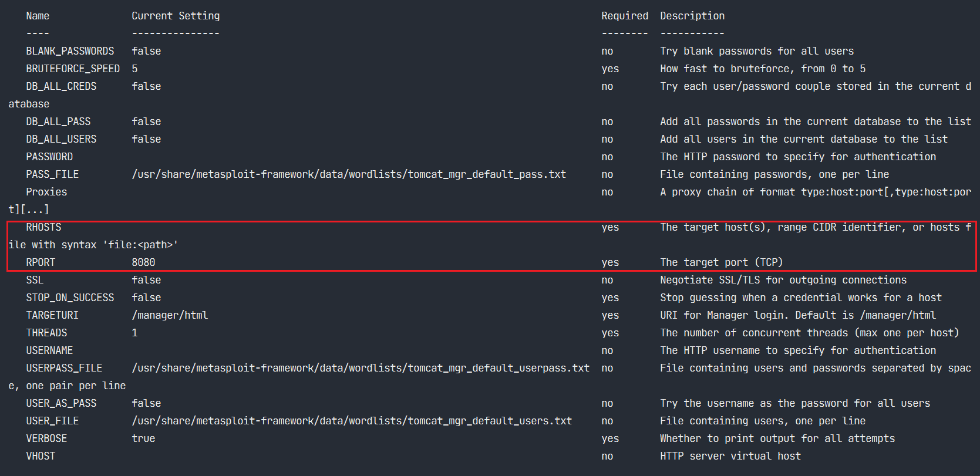This screenshot has height=476, width=980.
Task: Select the DB_ALL_PASS option name
Action: [58, 121]
